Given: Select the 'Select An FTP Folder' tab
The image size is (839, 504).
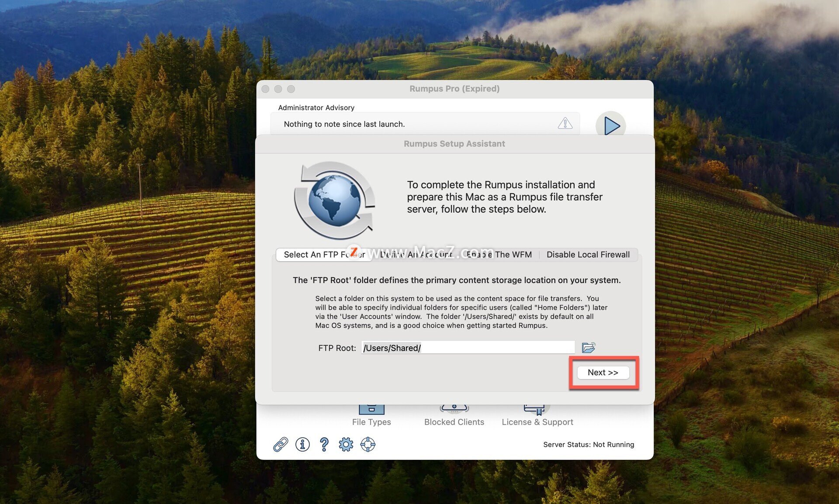Looking at the screenshot, I should (x=324, y=255).
